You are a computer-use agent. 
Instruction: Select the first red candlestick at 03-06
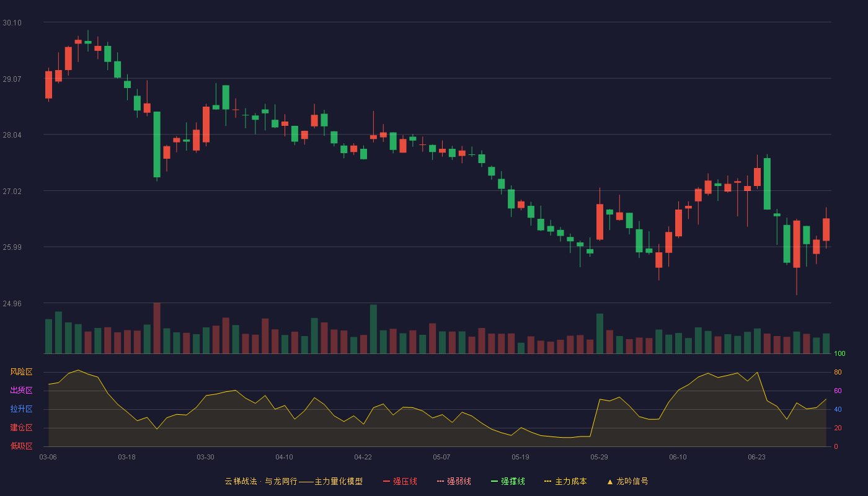[x=48, y=85]
